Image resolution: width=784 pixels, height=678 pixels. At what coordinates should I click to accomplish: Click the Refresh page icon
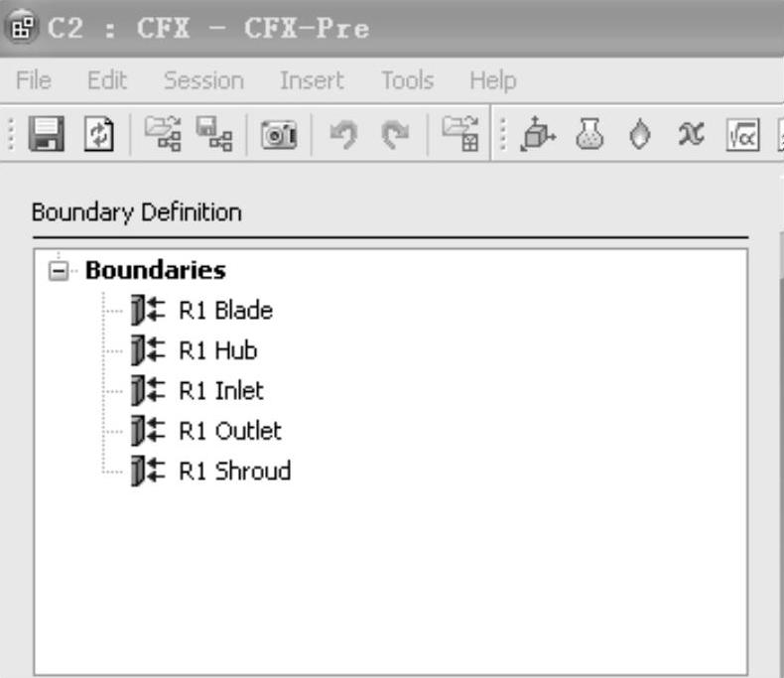tap(98, 133)
